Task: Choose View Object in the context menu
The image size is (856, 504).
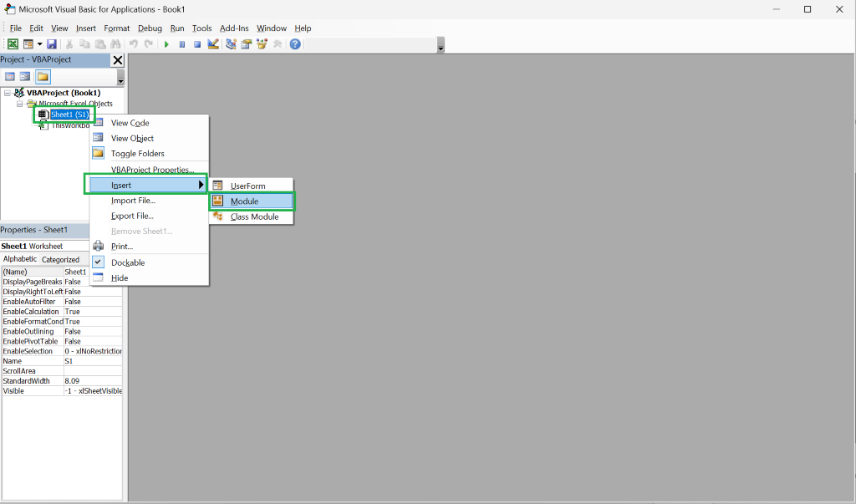Action: [x=149, y=138]
